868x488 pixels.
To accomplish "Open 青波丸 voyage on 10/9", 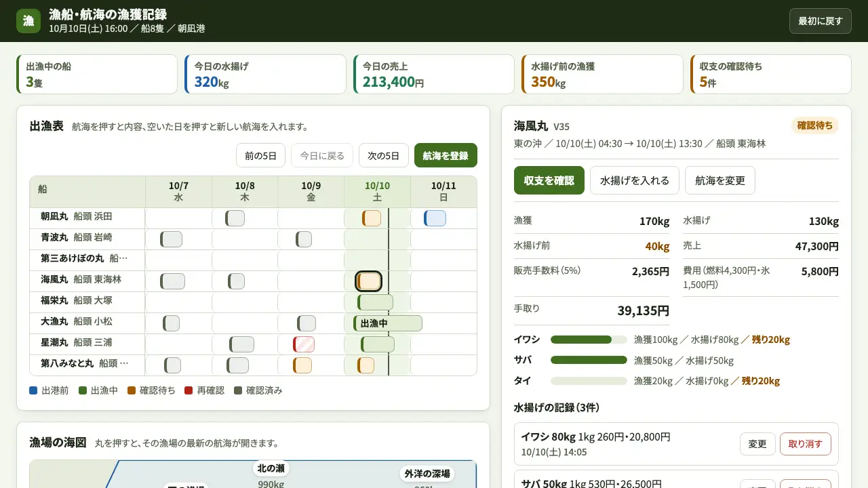I will pos(304,239).
